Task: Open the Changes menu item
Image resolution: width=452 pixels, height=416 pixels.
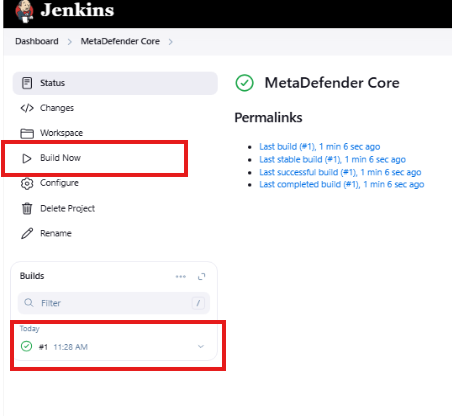Action: pyautogui.click(x=57, y=108)
